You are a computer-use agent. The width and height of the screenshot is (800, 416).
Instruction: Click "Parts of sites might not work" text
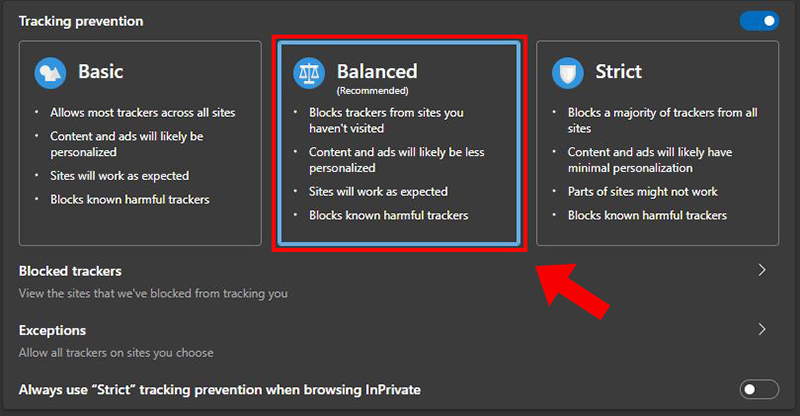642,192
